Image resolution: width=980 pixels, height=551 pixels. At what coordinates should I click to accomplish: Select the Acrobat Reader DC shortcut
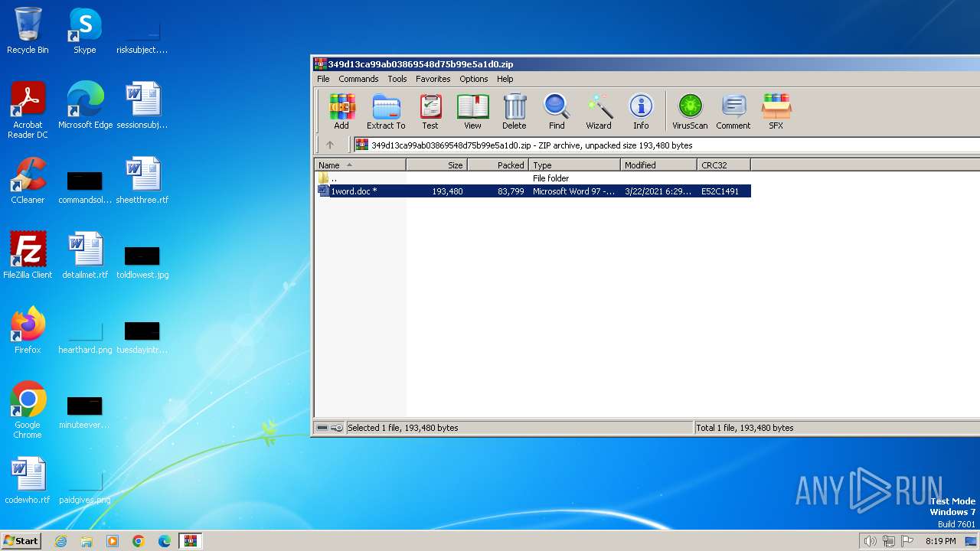click(28, 110)
